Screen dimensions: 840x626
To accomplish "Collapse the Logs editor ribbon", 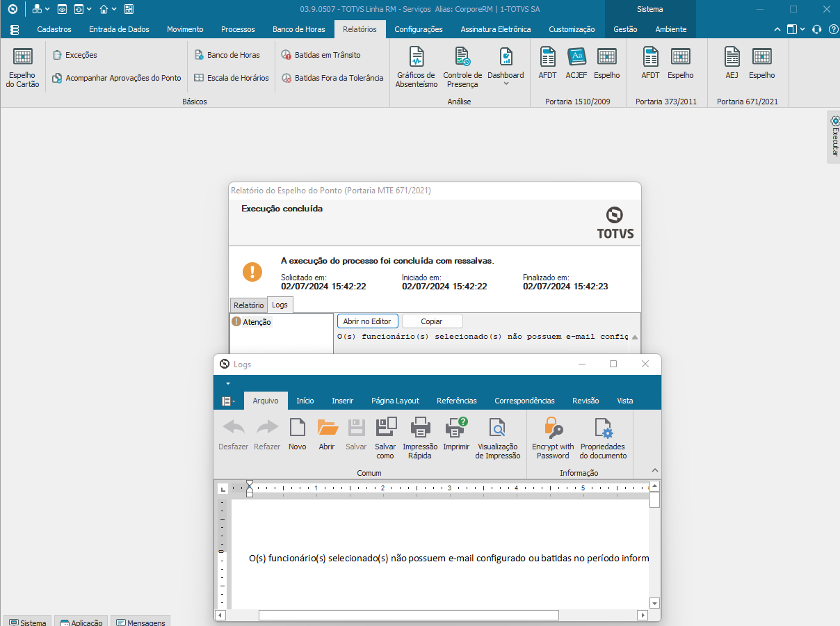I will tap(654, 470).
